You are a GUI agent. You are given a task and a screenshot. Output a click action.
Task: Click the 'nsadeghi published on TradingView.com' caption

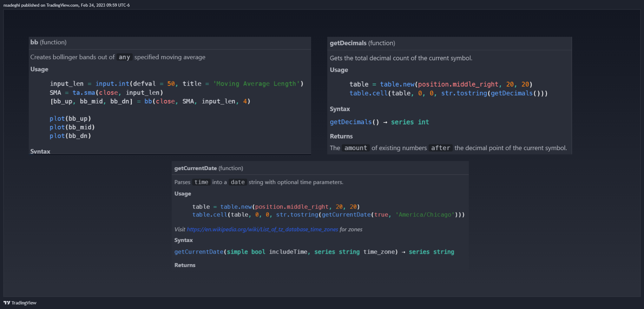coord(67,5)
